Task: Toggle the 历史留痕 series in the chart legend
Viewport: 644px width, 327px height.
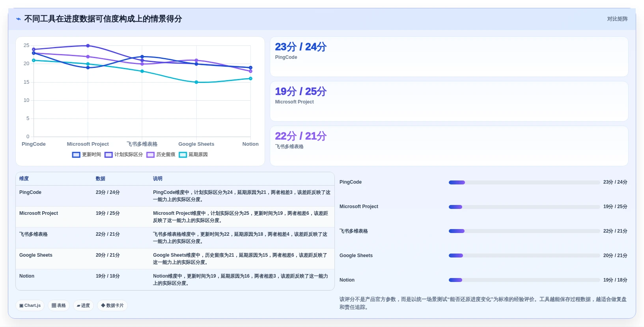Action: (161, 155)
